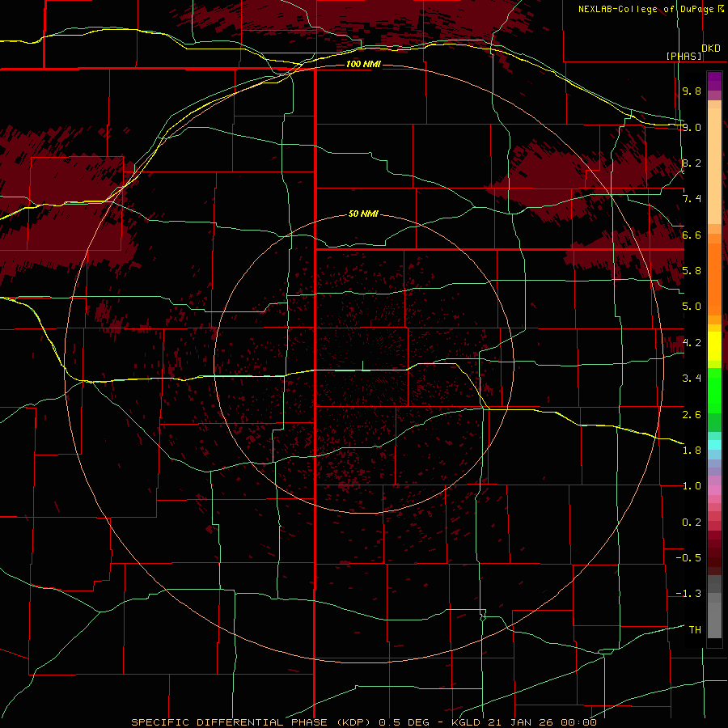Pick the cyan segment of the color bar

coord(714,445)
